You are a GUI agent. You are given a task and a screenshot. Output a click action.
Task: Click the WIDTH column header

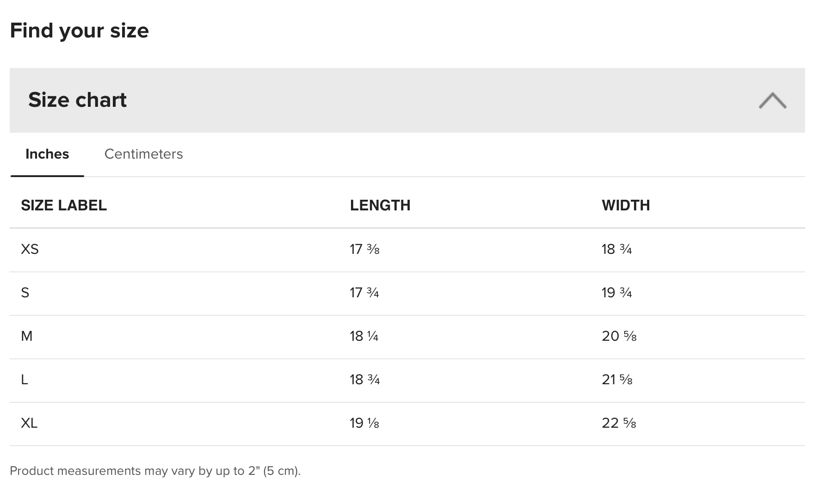click(625, 205)
